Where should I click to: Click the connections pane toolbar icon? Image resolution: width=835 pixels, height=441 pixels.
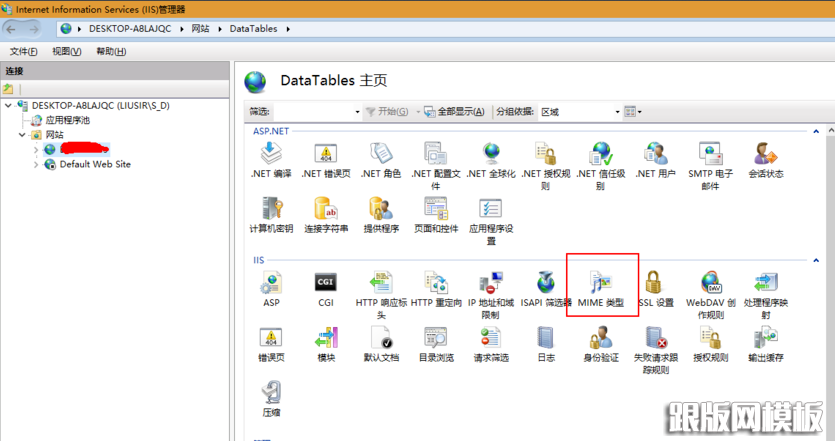click(8, 89)
